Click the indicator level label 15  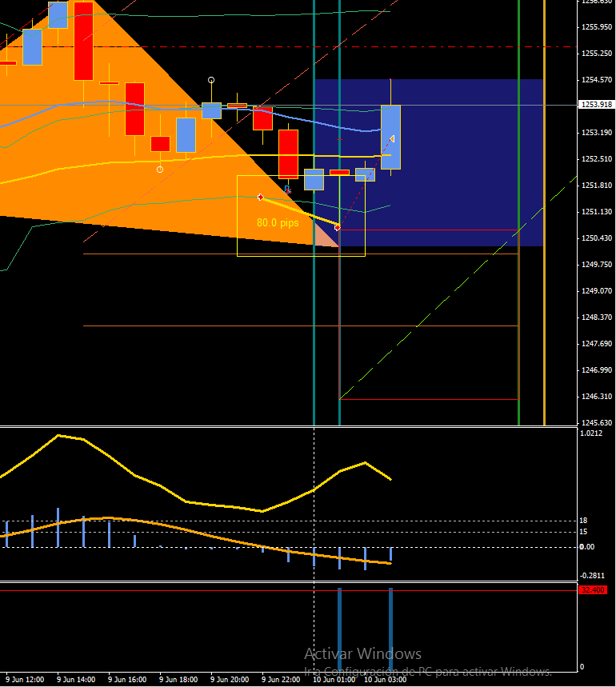(x=583, y=532)
